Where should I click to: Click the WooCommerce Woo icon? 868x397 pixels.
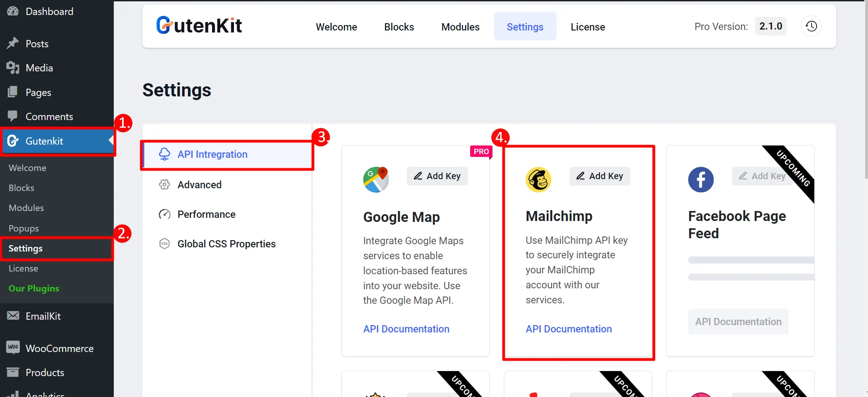pos(13,347)
